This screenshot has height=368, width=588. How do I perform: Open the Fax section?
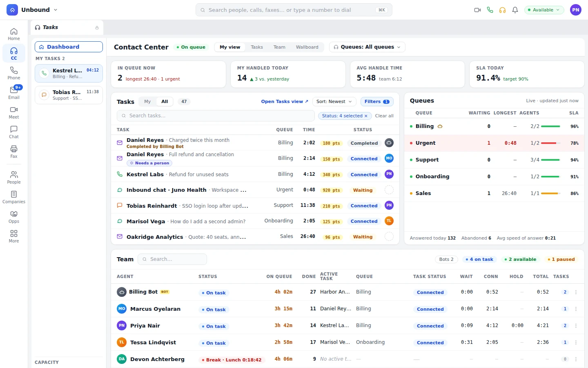tap(14, 152)
